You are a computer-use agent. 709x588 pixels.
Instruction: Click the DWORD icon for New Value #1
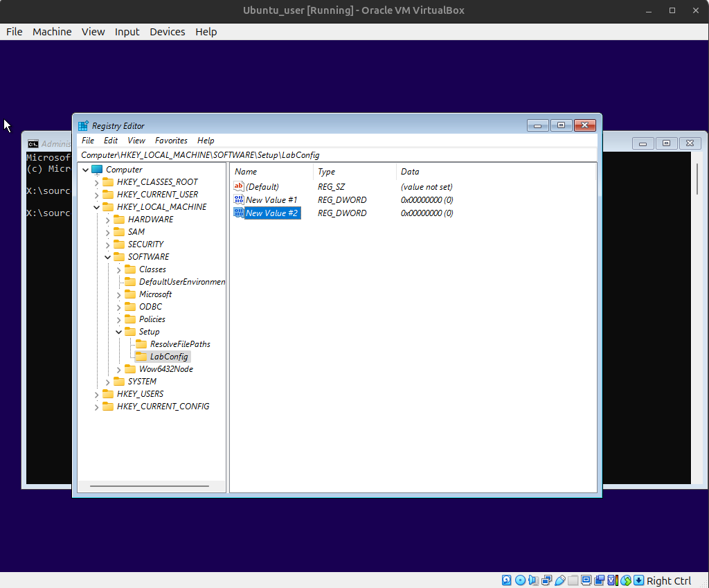coord(239,199)
